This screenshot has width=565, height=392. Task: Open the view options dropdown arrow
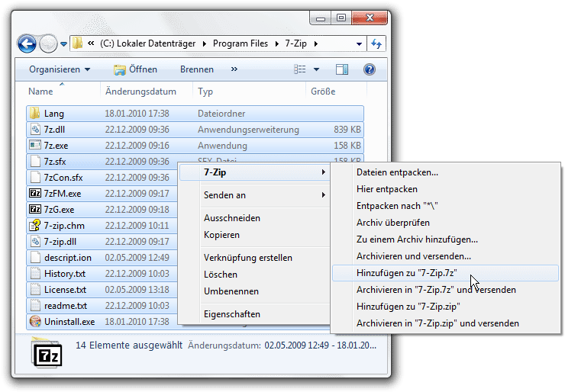(316, 69)
